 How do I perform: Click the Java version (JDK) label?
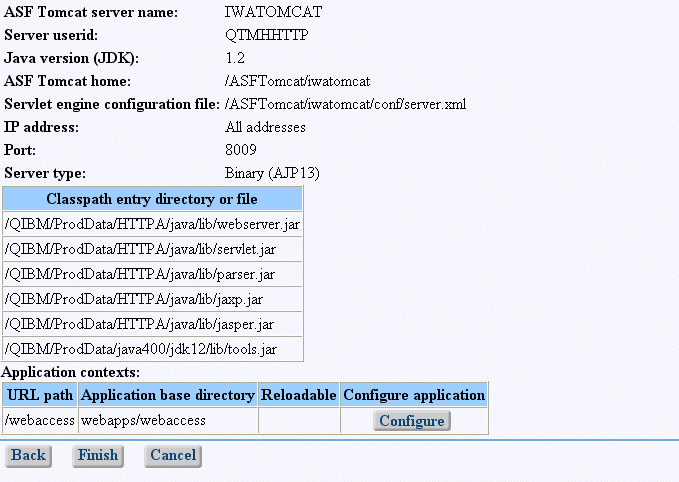[71, 58]
